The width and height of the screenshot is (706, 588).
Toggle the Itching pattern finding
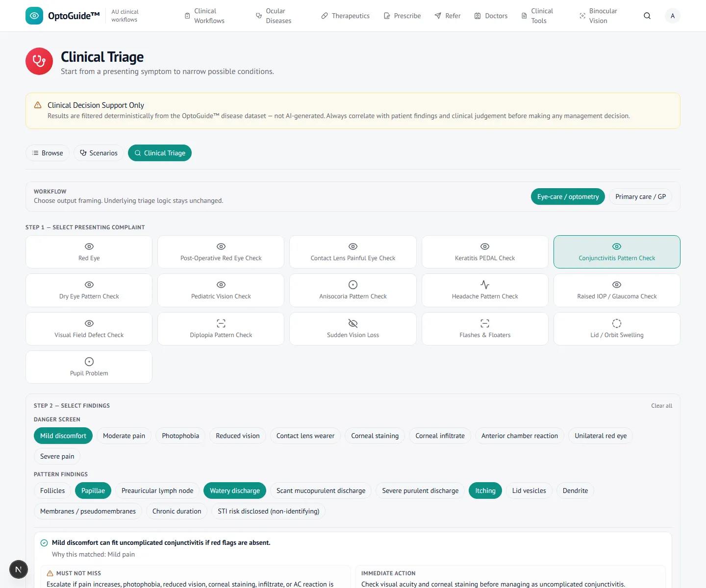click(485, 490)
